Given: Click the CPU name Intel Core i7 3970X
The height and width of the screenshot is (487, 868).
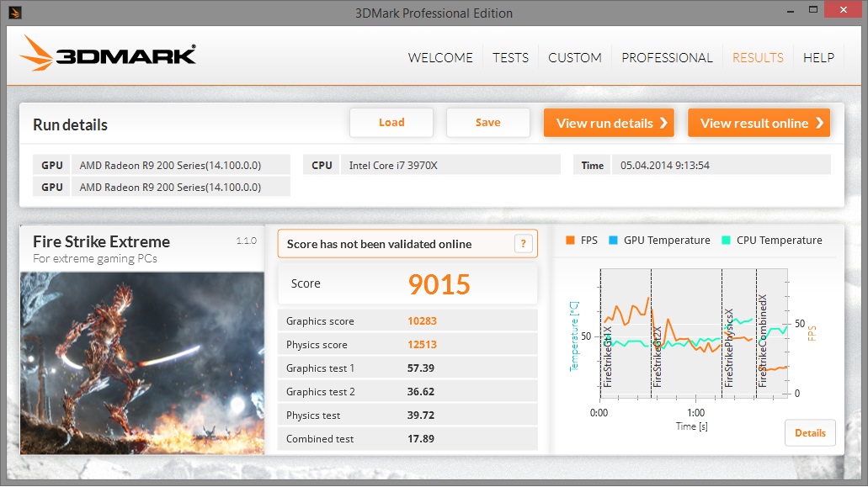Looking at the screenshot, I should click(393, 166).
